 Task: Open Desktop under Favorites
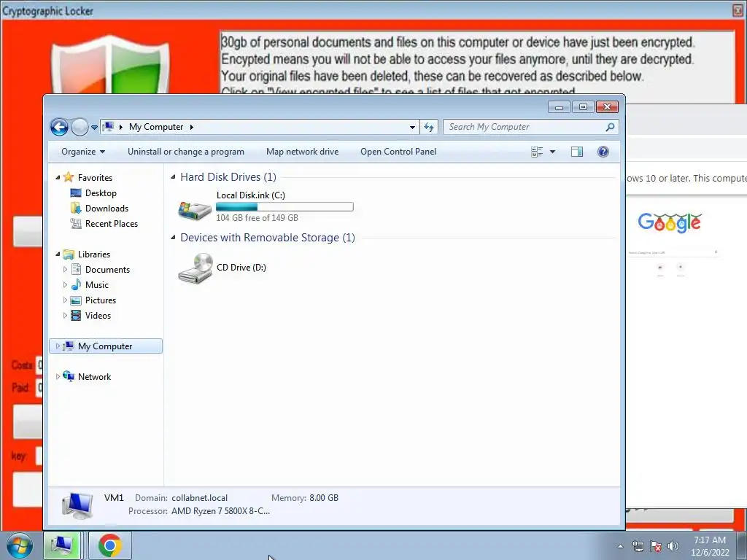tap(101, 192)
